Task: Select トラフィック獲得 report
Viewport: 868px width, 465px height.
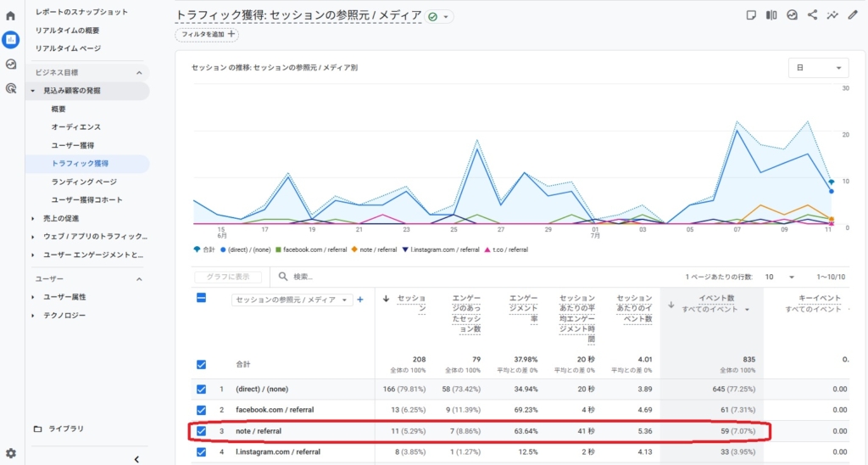Action: click(x=80, y=164)
